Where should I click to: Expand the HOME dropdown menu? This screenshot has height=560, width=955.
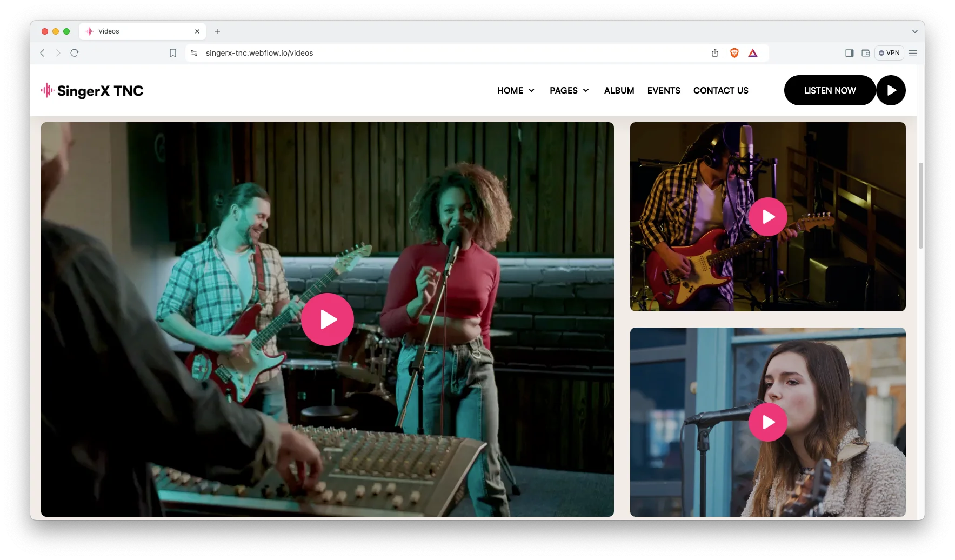click(x=516, y=90)
